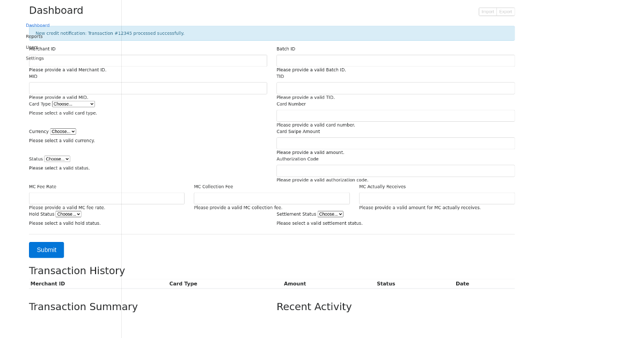Go to the Users page

[32, 47]
